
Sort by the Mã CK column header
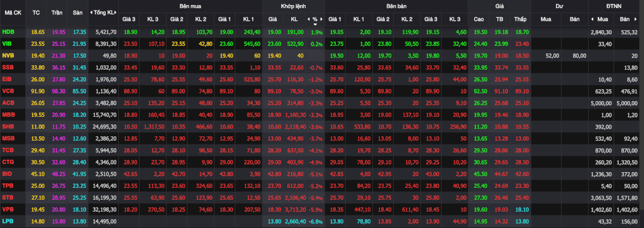pyautogui.click(x=13, y=13)
